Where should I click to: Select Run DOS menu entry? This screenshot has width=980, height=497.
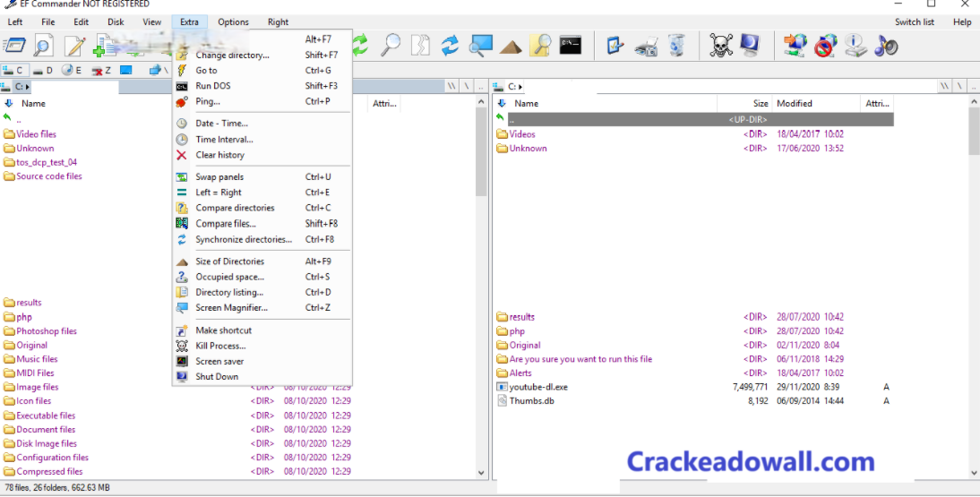(262, 86)
